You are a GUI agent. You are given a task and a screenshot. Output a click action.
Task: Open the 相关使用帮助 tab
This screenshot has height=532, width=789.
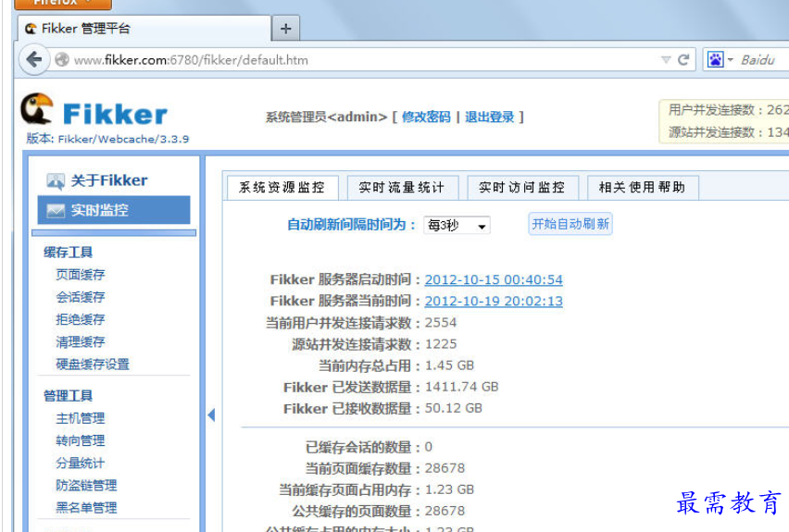click(643, 188)
